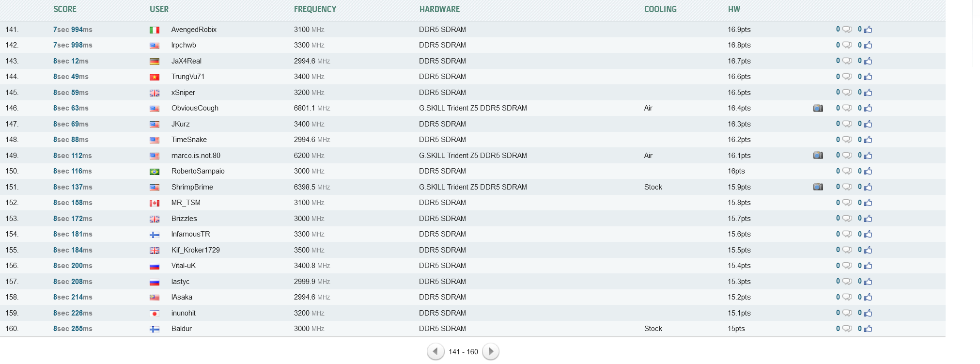Screen dimensions: 980x364
Task: Click comment bubble on TrungVu71 row
Action: (847, 77)
